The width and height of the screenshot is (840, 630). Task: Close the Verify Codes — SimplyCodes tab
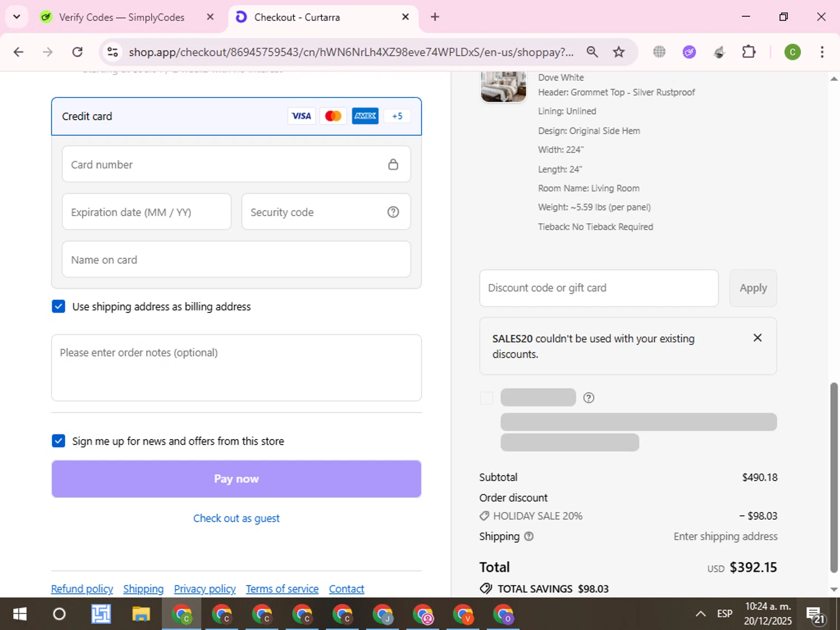(x=210, y=17)
